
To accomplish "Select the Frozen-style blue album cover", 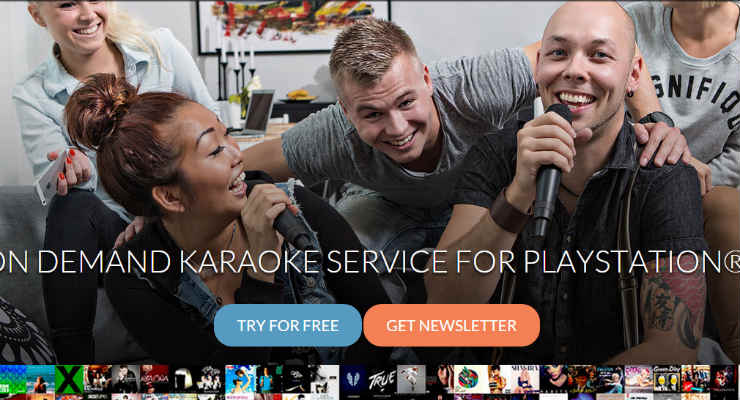I will pos(610,379).
